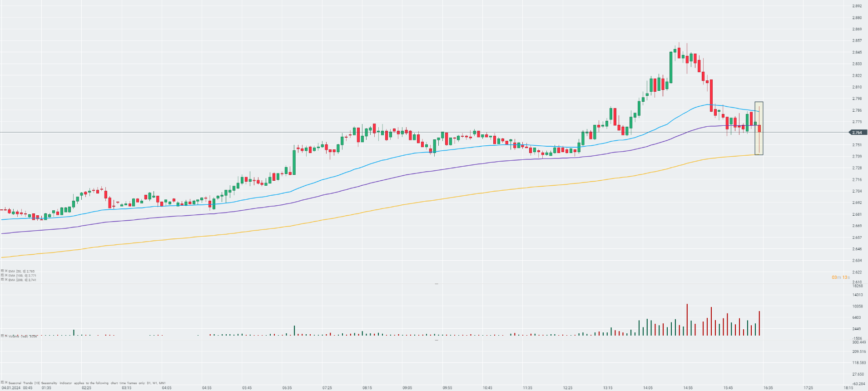868x391 pixels.
Task: Remove the Seasonal Trends indicator
Action: coord(6,382)
